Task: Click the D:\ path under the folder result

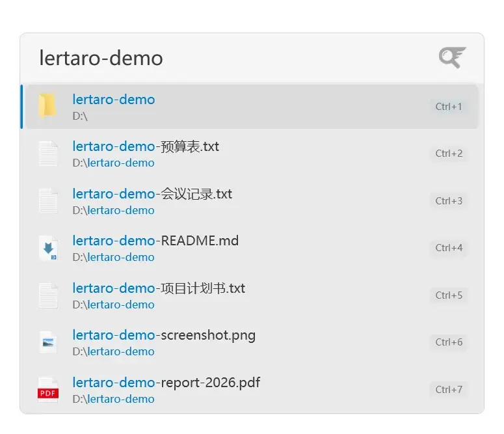Action: tap(80, 116)
